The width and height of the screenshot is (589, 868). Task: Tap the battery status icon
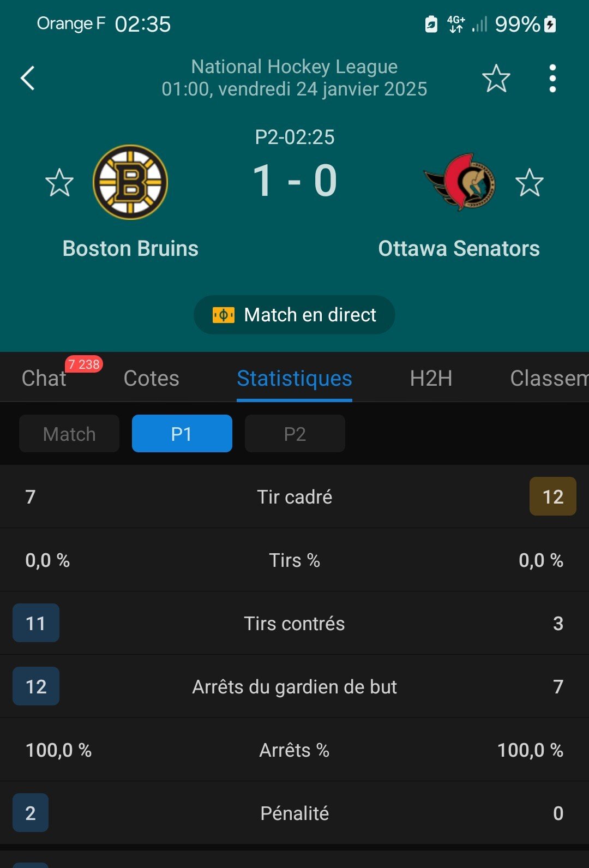coord(550,24)
